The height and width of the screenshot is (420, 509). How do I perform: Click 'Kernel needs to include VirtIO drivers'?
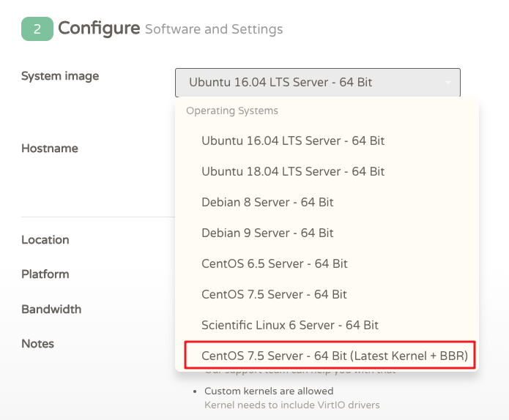point(291,405)
